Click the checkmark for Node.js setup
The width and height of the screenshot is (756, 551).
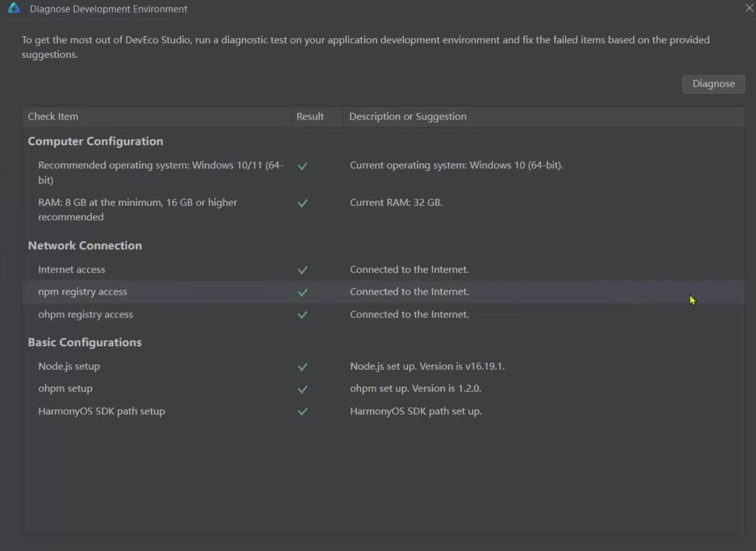(303, 366)
